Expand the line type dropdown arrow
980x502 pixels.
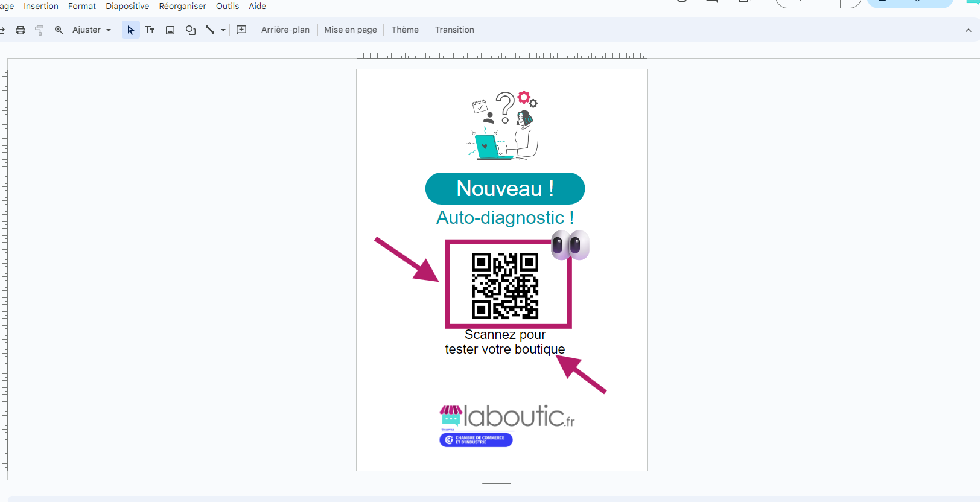pos(223,30)
